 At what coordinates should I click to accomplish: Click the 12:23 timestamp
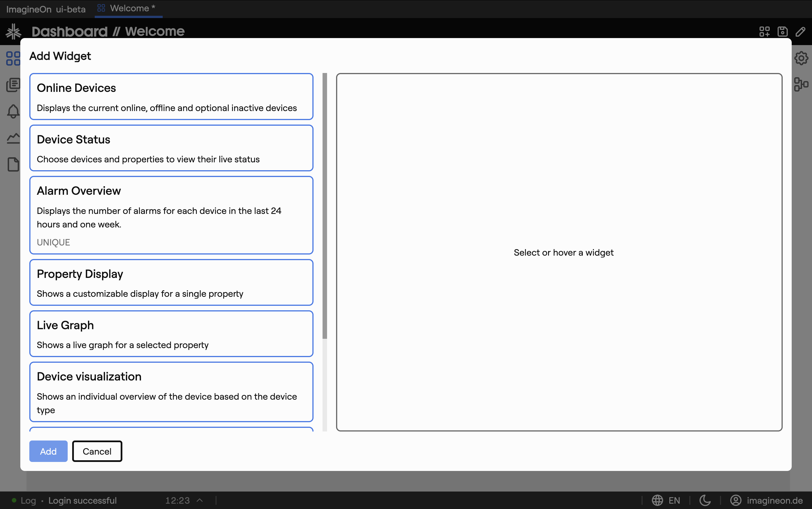point(178,501)
